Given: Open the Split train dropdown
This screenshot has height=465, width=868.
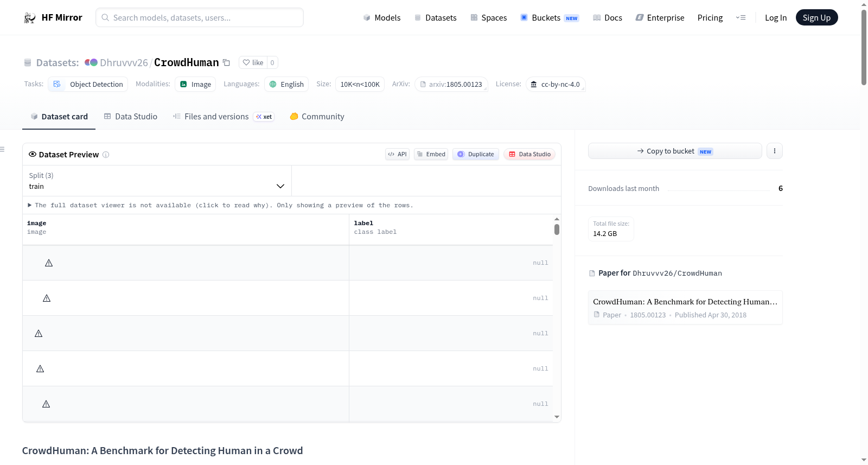Looking at the screenshot, I should point(157,181).
